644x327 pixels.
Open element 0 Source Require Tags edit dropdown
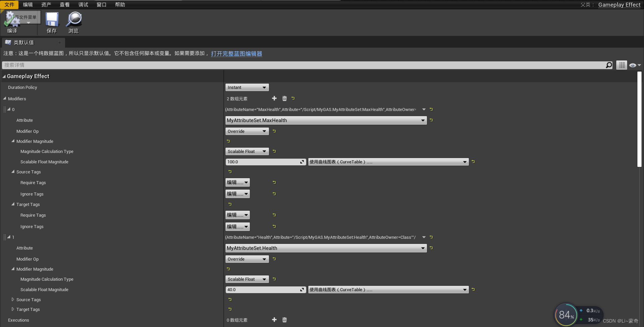237,183
